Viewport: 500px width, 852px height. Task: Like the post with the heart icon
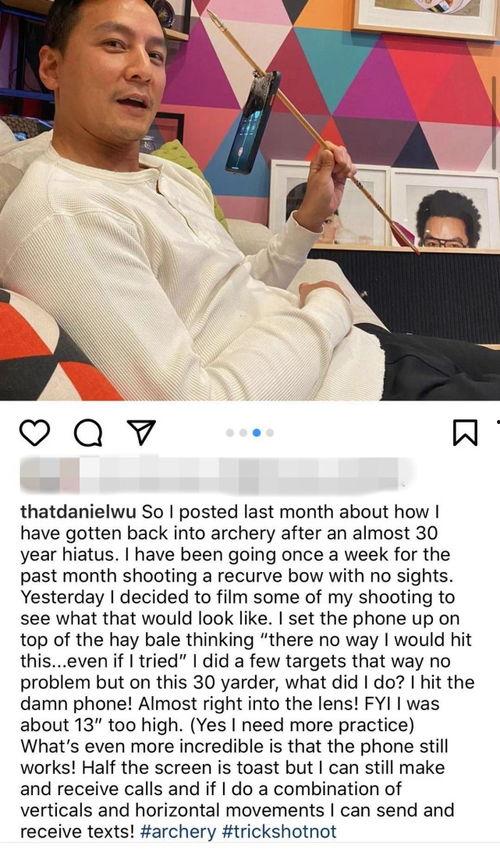[34, 433]
